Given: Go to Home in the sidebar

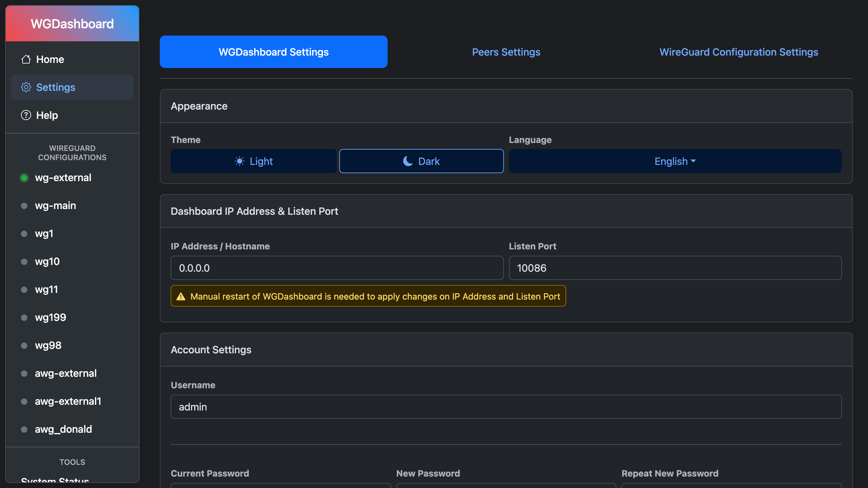Looking at the screenshot, I should pos(72,59).
